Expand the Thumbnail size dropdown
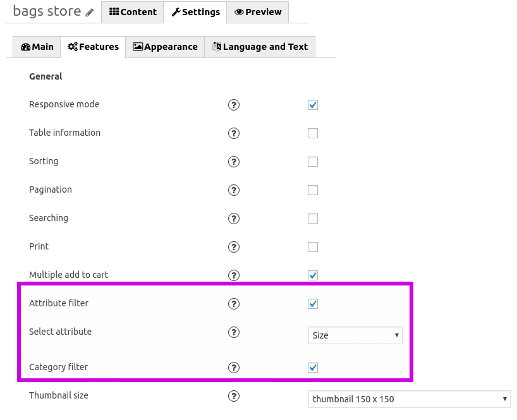Image resolution: width=517 pixels, height=420 pixels. [409, 399]
